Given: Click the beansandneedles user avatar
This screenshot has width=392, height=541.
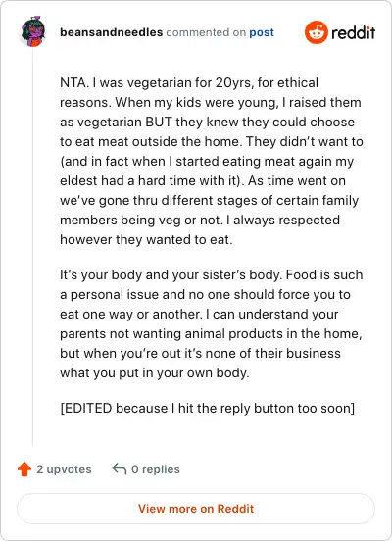Looking at the screenshot, I should coord(33,32).
